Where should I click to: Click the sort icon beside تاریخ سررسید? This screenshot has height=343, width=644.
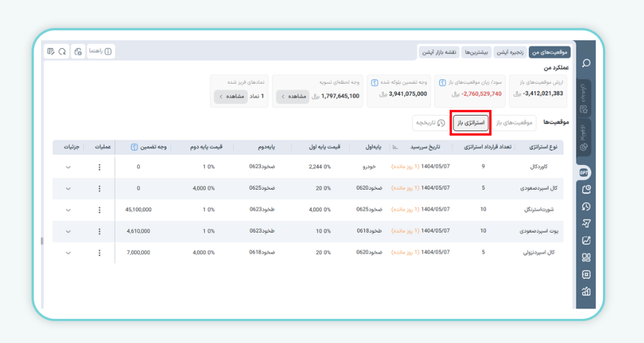[394, 147]
